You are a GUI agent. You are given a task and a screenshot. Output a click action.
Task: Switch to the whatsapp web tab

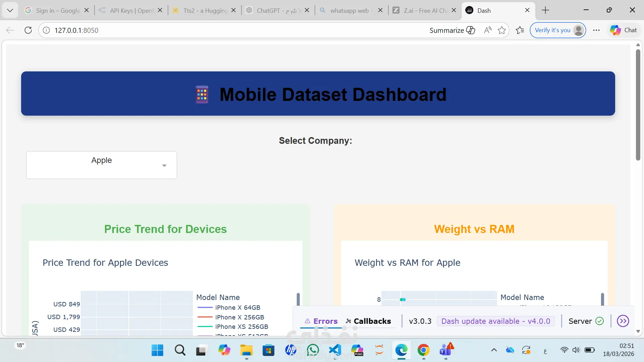(x=349, y=10)
